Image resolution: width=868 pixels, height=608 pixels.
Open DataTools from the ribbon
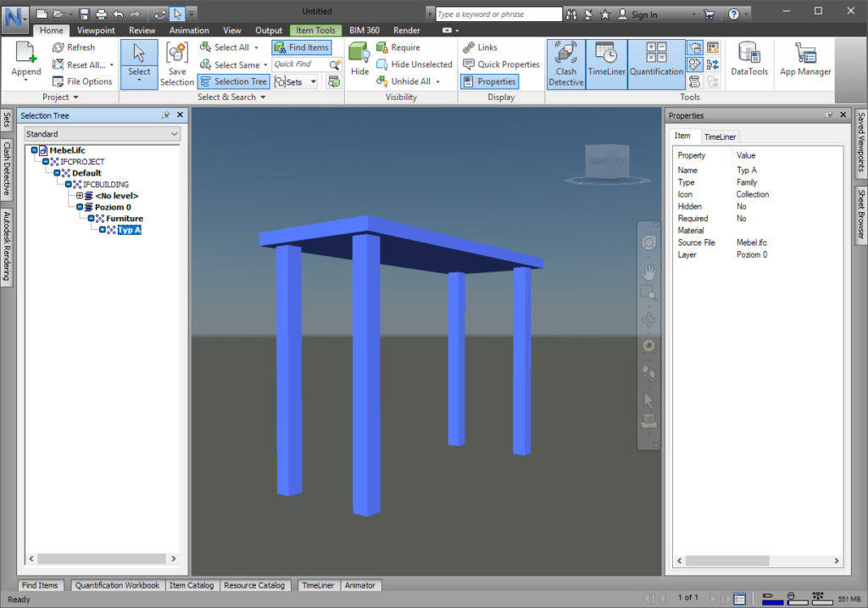pos(748,61)
